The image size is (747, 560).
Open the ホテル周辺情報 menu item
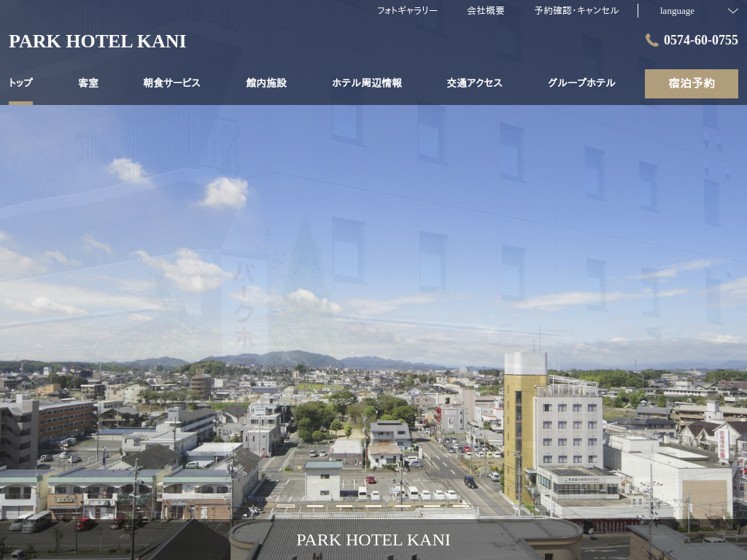367,83
